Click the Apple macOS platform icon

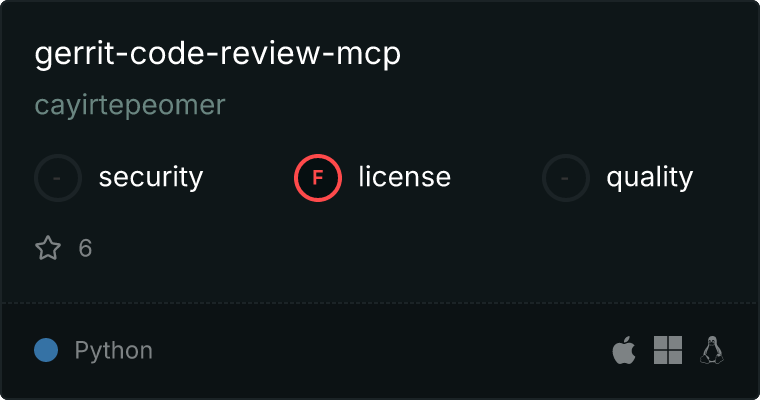[x=624, y=350]
